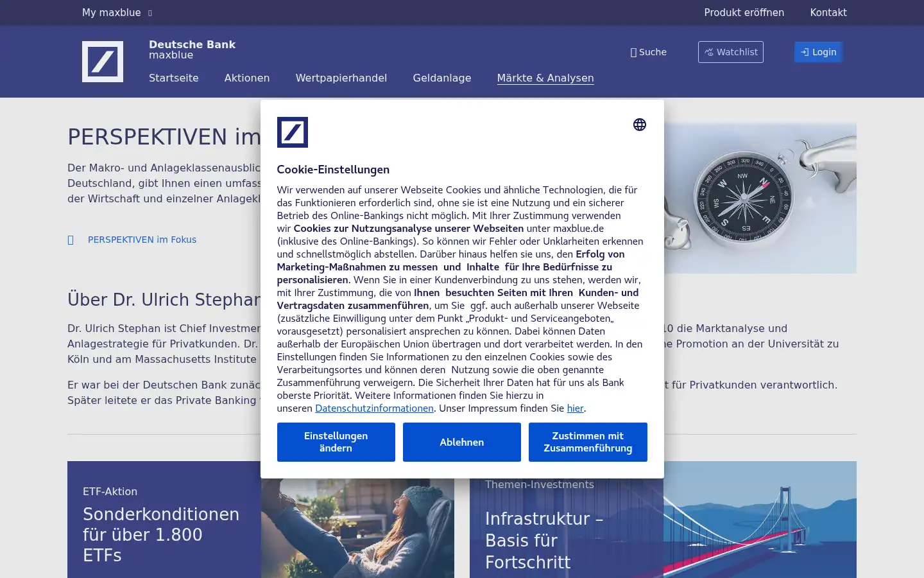Open the Suche search icon
Viewport: 924px width, 578px height.
(648, 52)
